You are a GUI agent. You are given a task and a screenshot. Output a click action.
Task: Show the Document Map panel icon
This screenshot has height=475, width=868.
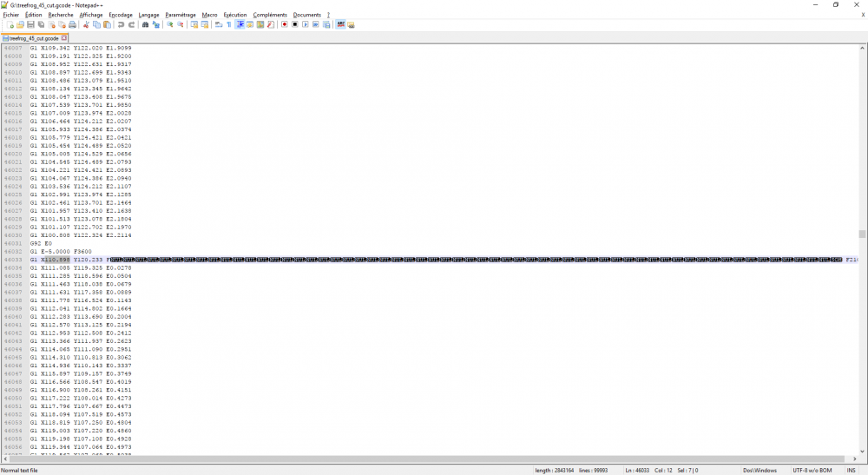click(260, 24)
